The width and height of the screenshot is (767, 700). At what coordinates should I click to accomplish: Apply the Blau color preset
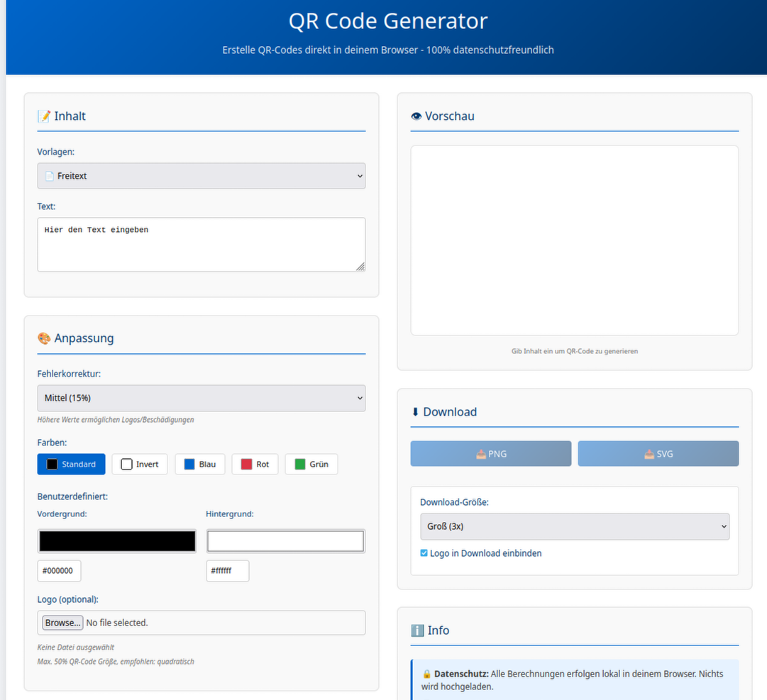click(x=200, y=465)
